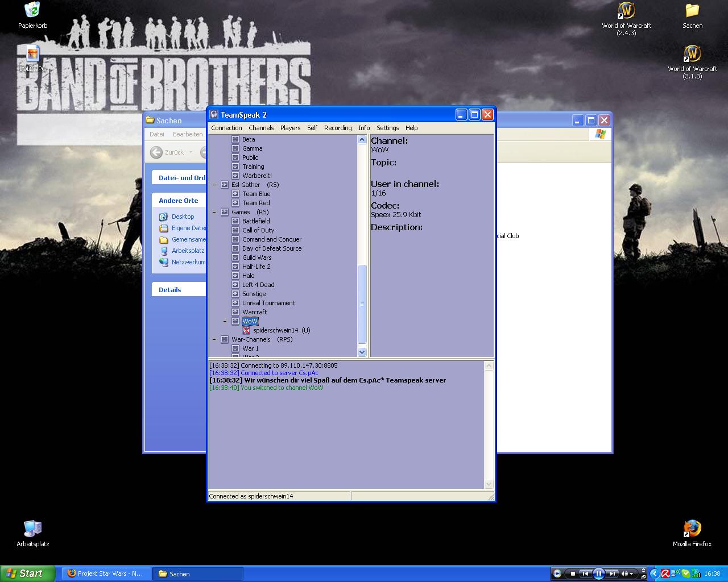Open the Recording menu
The height and width of the screenshot is (582, 728).
(x=338, y=128)
